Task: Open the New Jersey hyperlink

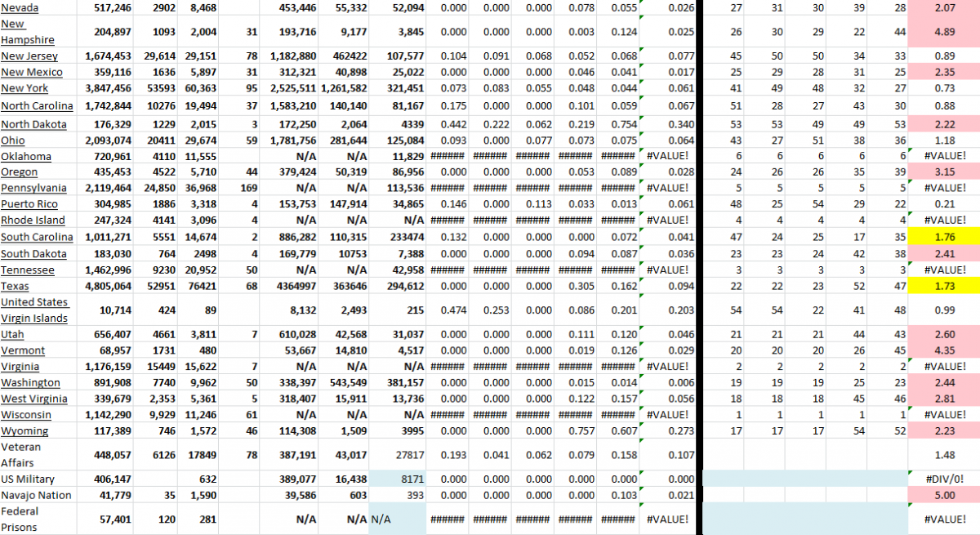Action: [x=29, y=56]
